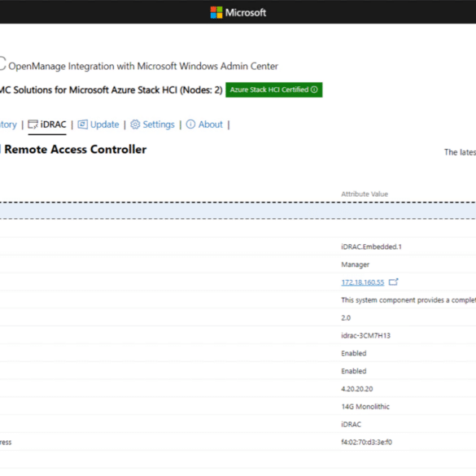Click Solutions for Microsoft Azure Stack HCI text
476x476 pixels.
[x=95, y=90]
